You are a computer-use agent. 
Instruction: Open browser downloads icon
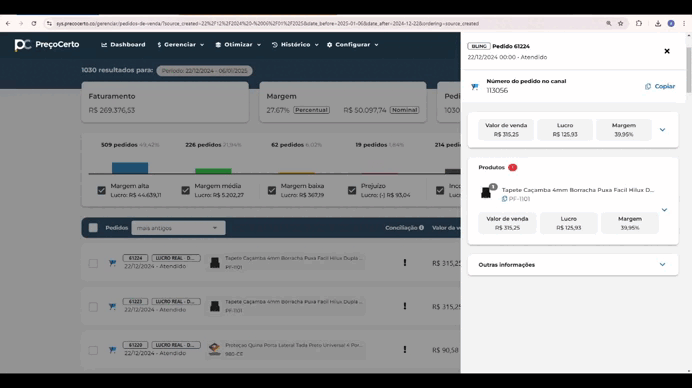658,23
